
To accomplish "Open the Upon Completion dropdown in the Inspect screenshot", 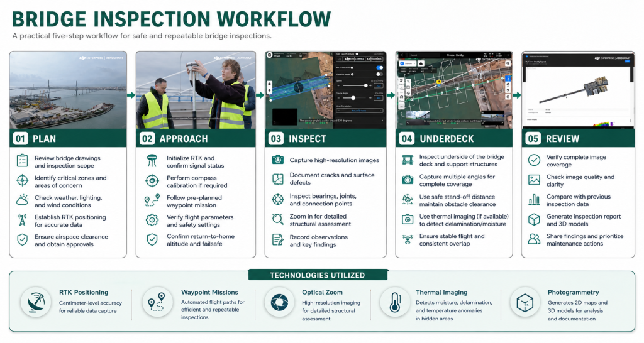I will pyautogui.click(x=359, y=111).
